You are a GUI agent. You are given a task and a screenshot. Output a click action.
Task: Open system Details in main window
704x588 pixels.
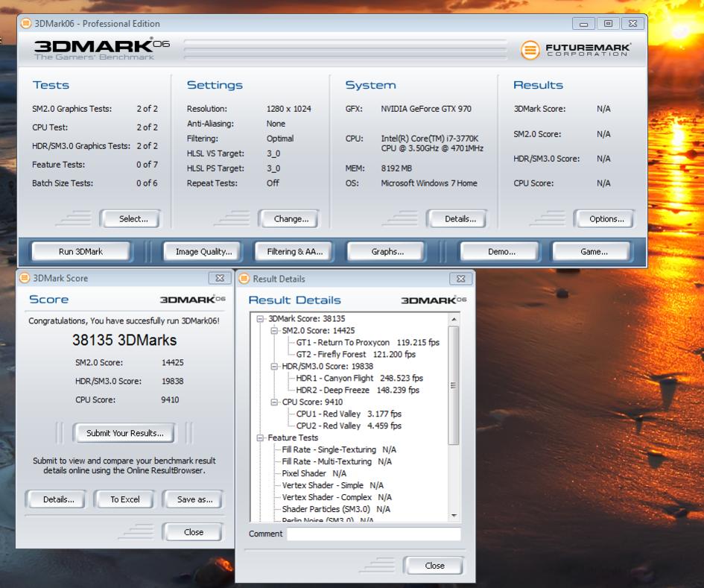(x=457, y=219)
